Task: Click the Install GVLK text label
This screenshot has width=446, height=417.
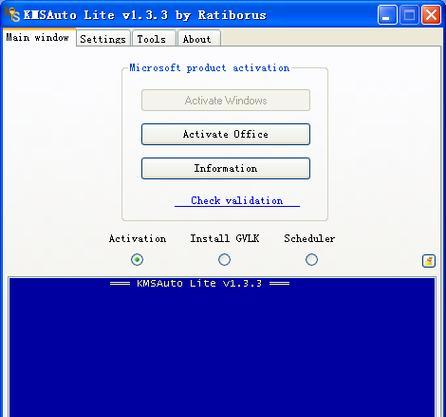Action: [x=225, y=238]
